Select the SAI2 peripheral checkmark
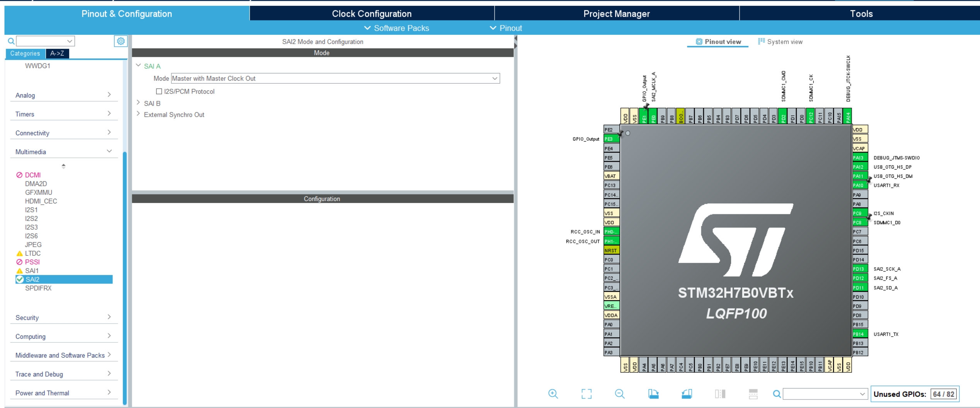 [x=20, y=279]
